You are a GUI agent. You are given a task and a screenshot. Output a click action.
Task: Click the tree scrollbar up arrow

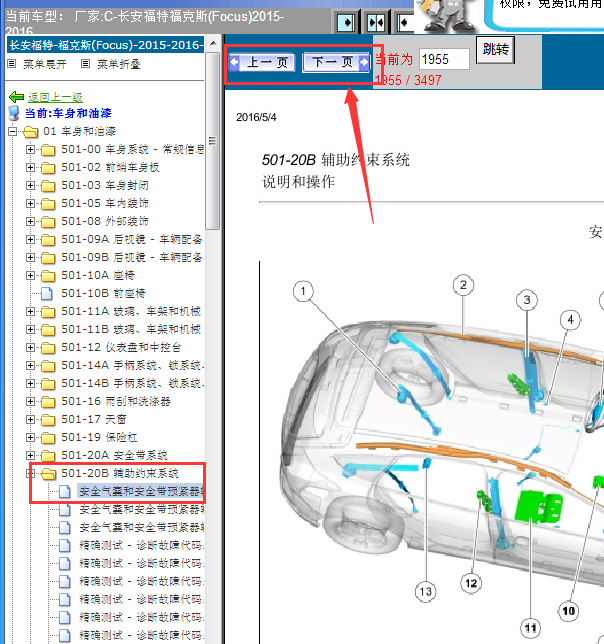click(x=213, y=43)
